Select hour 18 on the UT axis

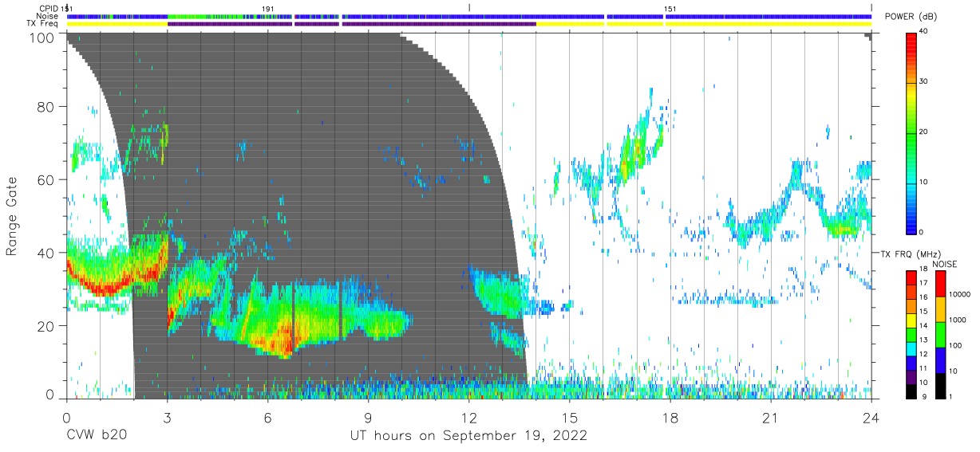[670, 418]
